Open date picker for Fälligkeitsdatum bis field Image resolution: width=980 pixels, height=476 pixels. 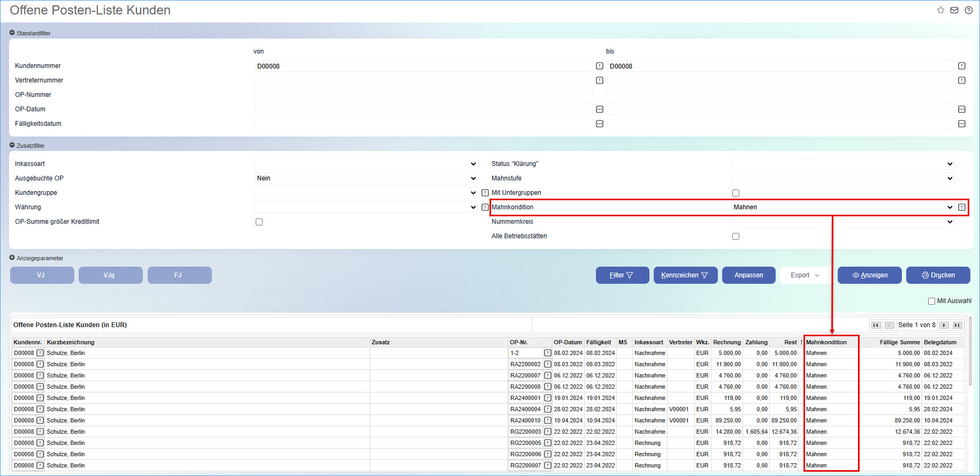pos(962,124)
